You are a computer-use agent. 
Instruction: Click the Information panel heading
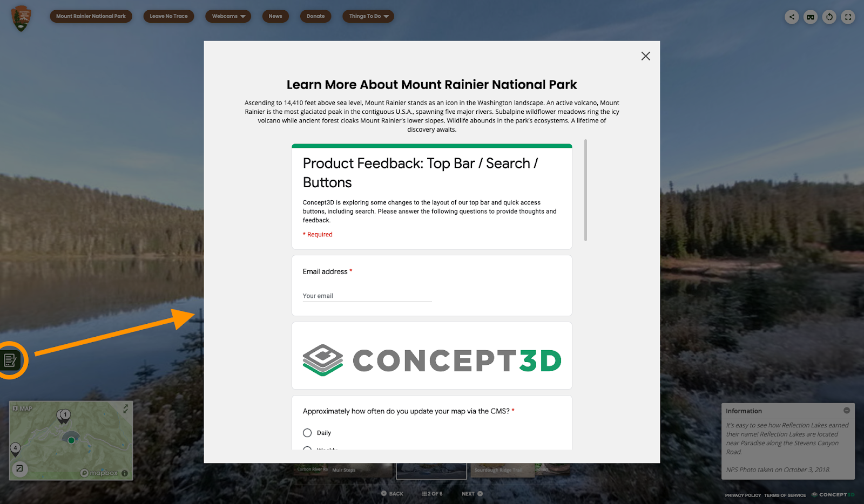[744, 411]
